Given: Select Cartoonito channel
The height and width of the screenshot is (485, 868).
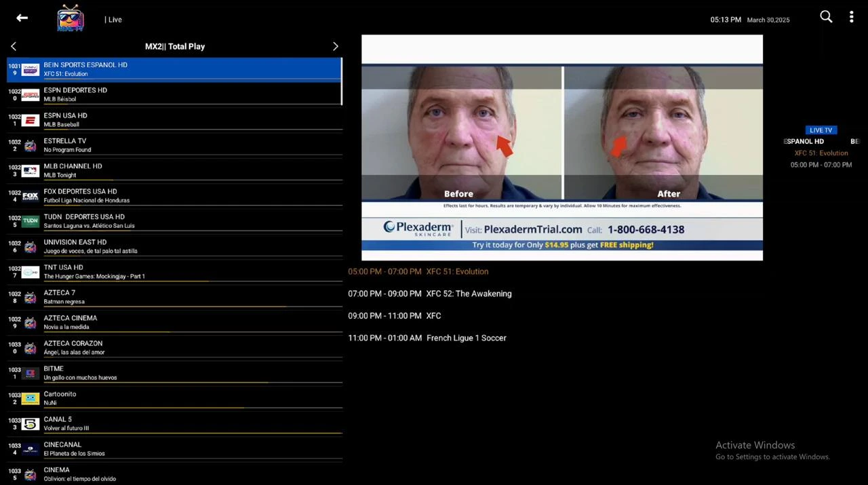Looking at the screenshot, I should (174, 398).
